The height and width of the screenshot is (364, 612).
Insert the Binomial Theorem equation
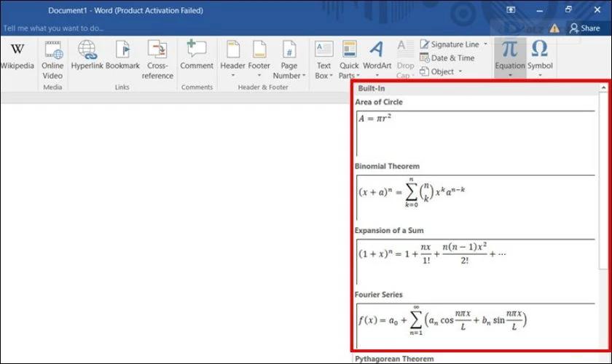click(476, 197)
